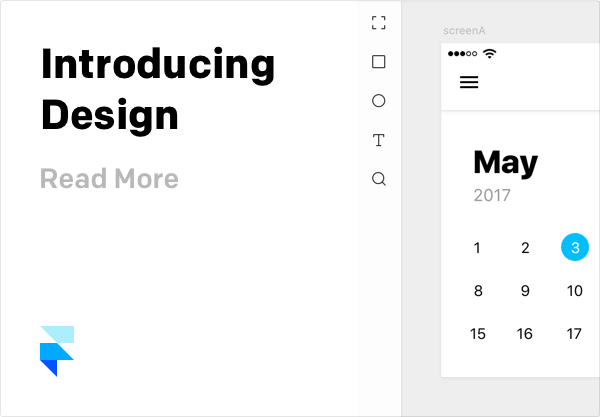The width and height of the screenshot is (600, 417).
Task: Click the Framer logo
Action: point(57,351)
